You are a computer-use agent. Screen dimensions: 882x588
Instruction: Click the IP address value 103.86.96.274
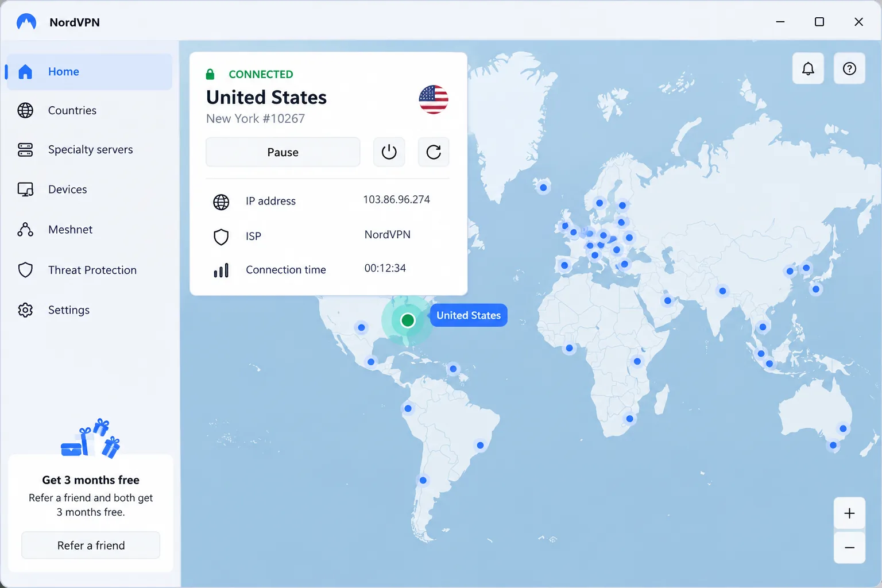point(396,200)
